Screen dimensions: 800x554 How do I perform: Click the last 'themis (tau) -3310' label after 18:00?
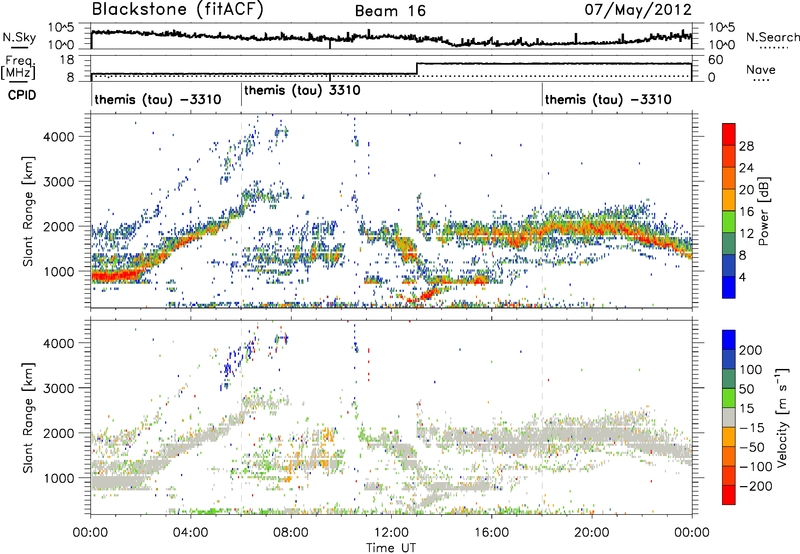coord(608,99)
